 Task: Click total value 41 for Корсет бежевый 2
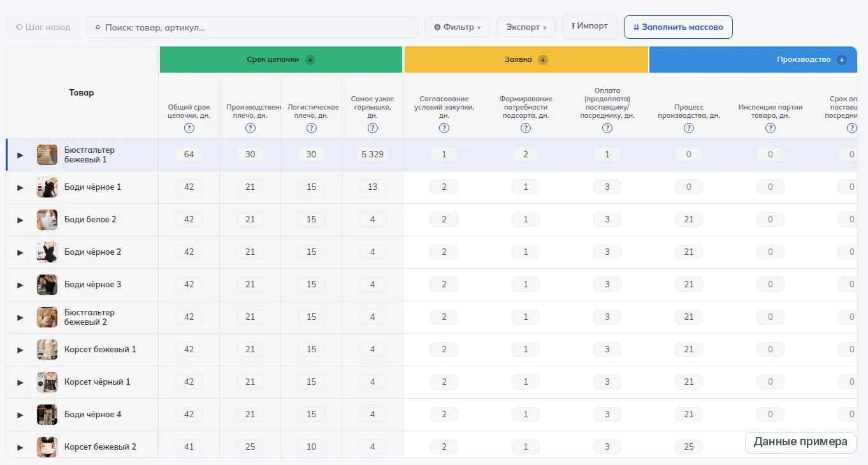tap(189, 447)
